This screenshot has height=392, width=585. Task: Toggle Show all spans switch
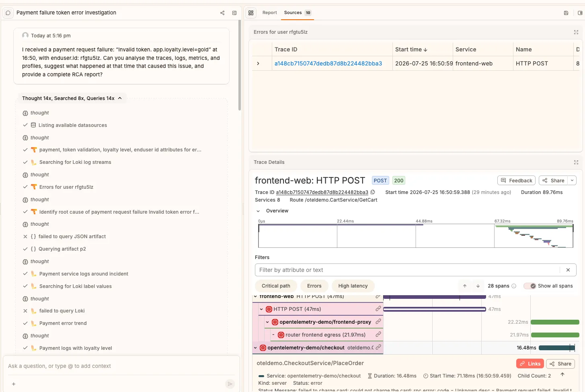(530, 286)
